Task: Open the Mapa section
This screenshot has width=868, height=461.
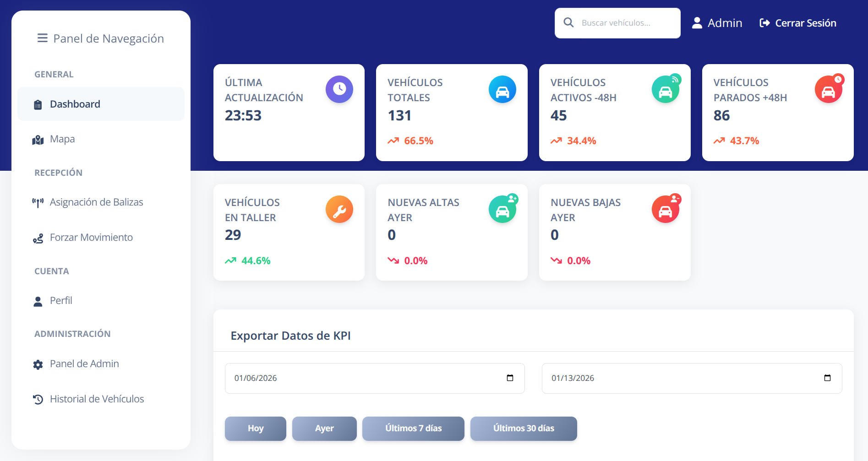Action: [x=62, y=139]
